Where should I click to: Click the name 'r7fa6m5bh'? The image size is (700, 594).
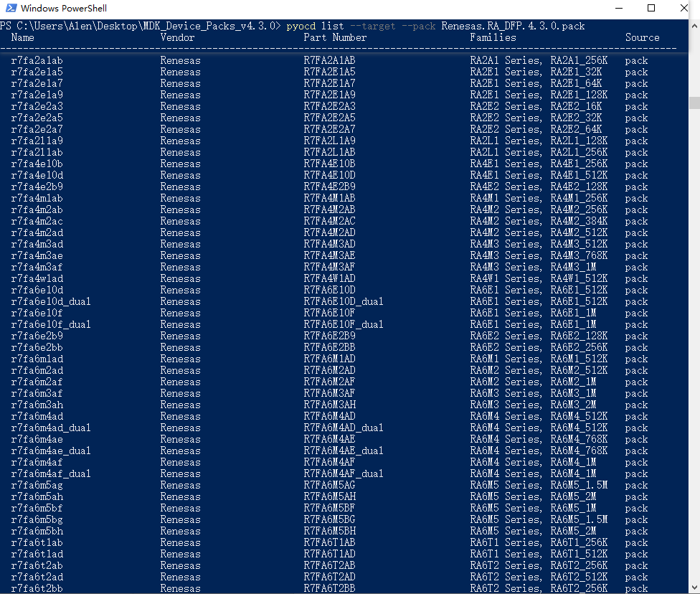click(37, 531)
